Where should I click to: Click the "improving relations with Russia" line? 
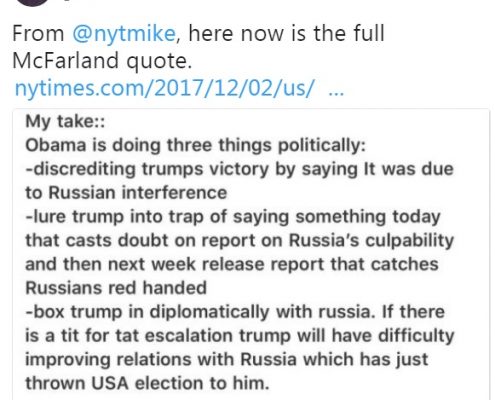(227, 360)
